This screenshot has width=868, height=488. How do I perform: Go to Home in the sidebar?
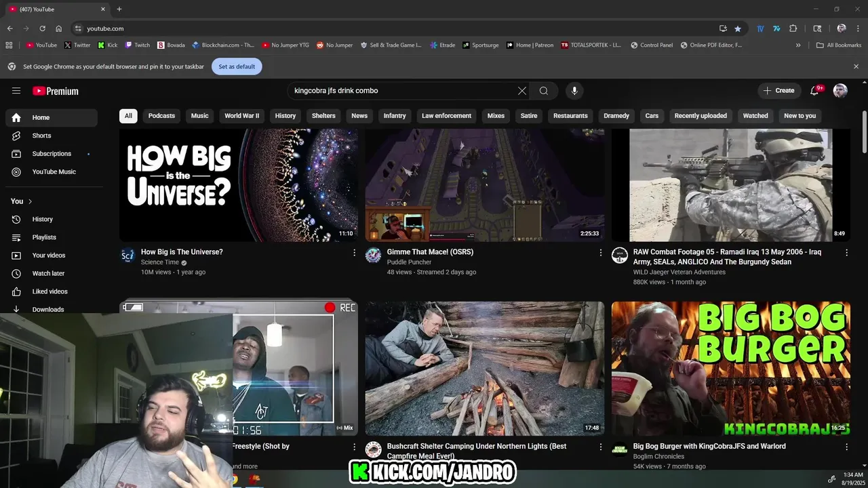point(52,118)
